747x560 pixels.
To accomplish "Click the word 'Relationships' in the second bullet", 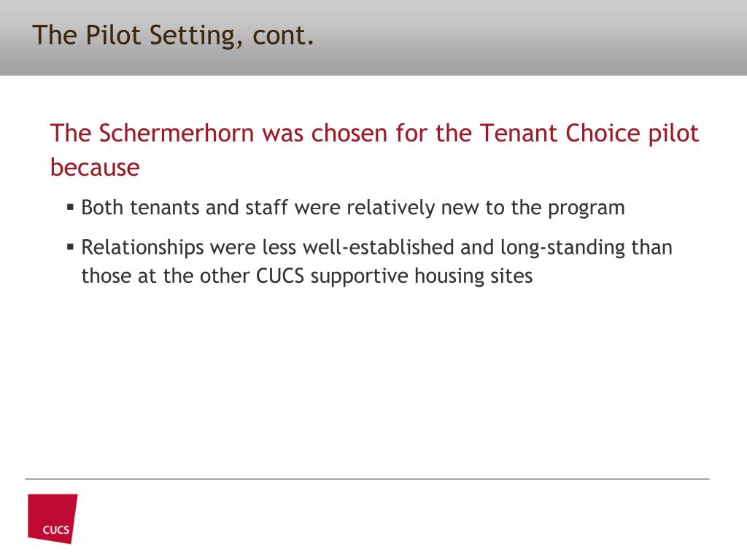I will 142,248.
